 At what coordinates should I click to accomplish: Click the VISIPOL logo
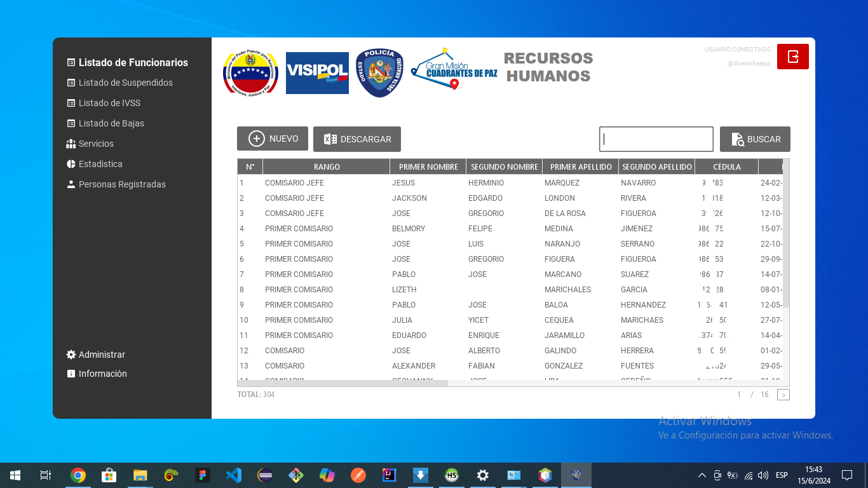pyautogui.click(x=317, y=72)
